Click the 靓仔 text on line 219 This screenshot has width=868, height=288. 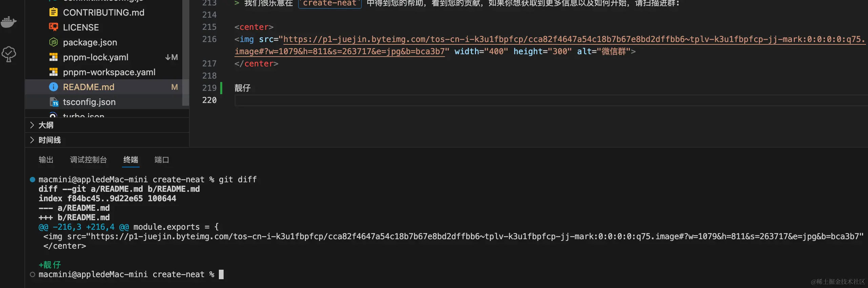[x=243, y=88]
